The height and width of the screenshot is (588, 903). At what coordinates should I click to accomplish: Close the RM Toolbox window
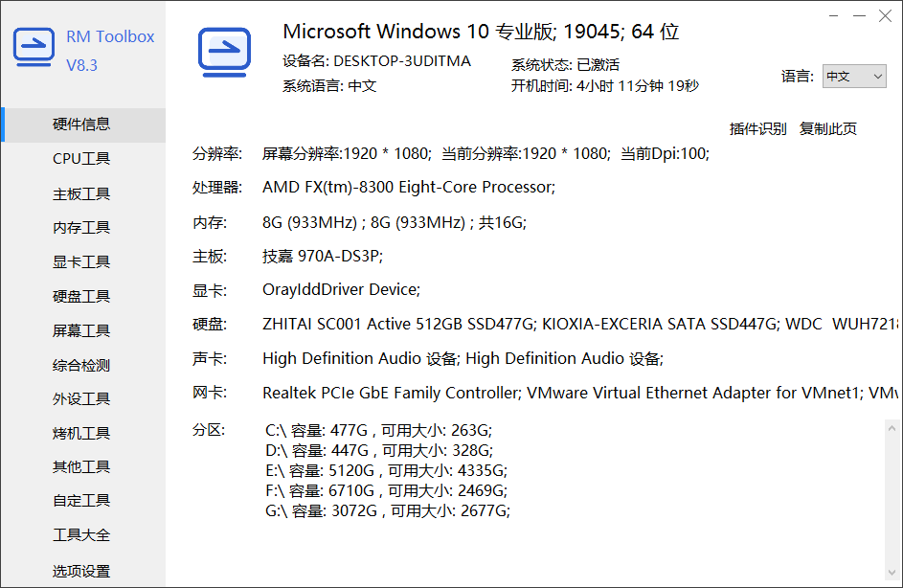click(886, 15)
